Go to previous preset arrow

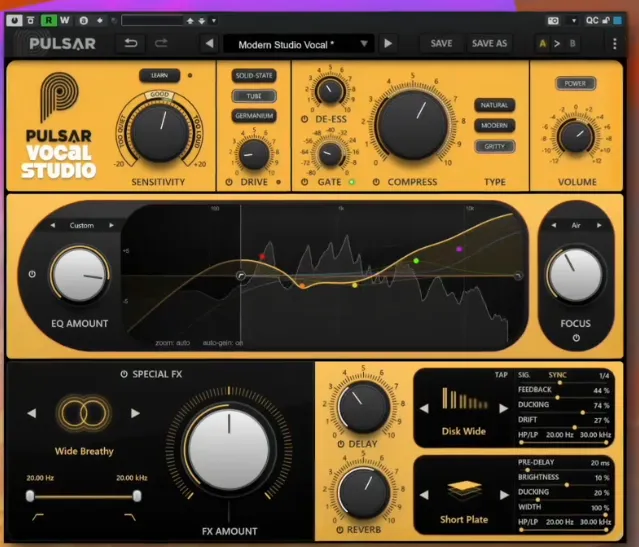tap(209, 43)
